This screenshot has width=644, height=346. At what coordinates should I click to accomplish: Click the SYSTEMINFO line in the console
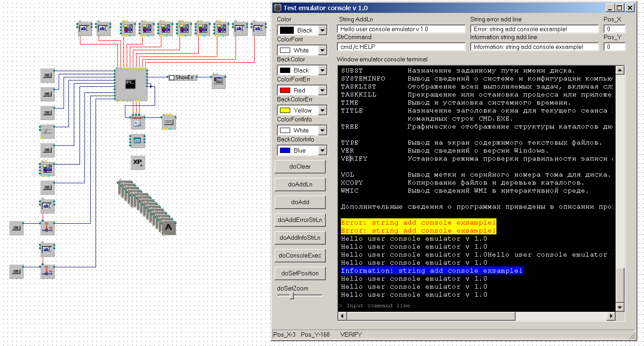(x=477, y=79)
